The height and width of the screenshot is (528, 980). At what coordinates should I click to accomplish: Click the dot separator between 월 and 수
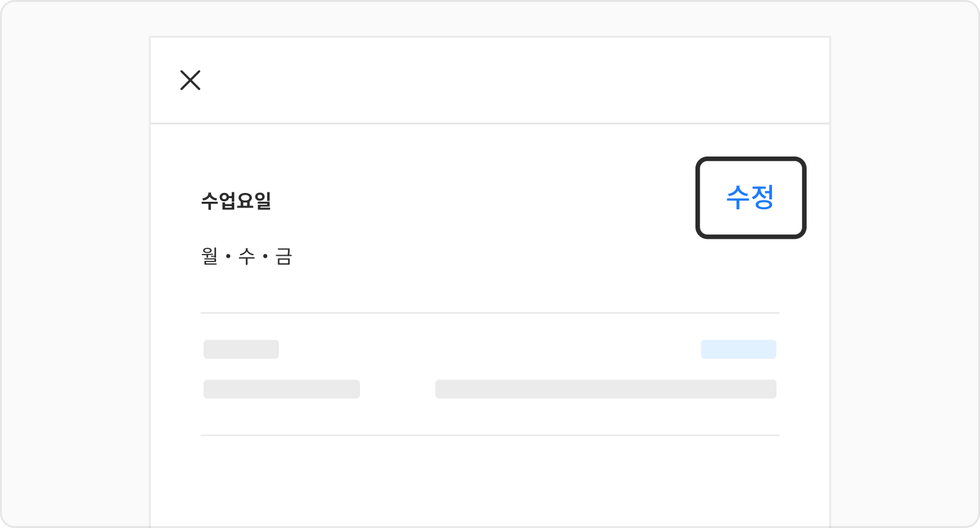click(229, 256)
